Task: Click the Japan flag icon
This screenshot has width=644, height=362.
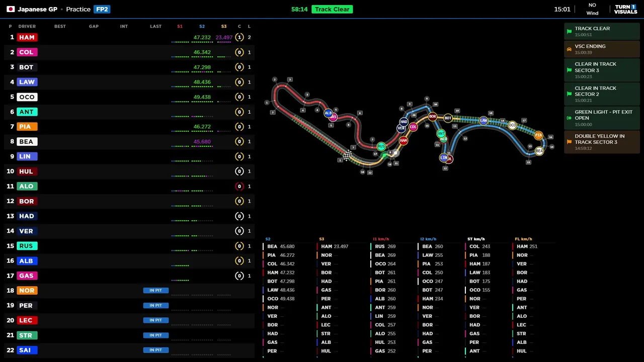Action: (10, 9)
